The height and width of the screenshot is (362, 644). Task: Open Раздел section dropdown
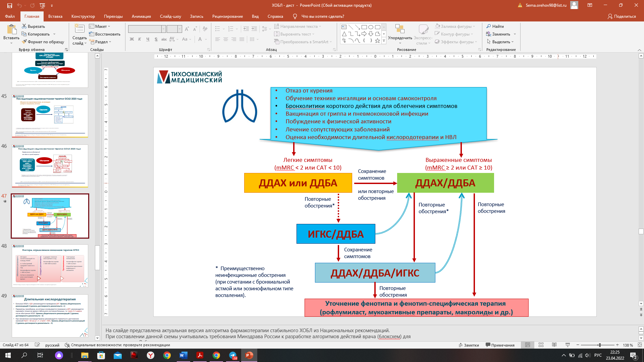click(100, 42)
